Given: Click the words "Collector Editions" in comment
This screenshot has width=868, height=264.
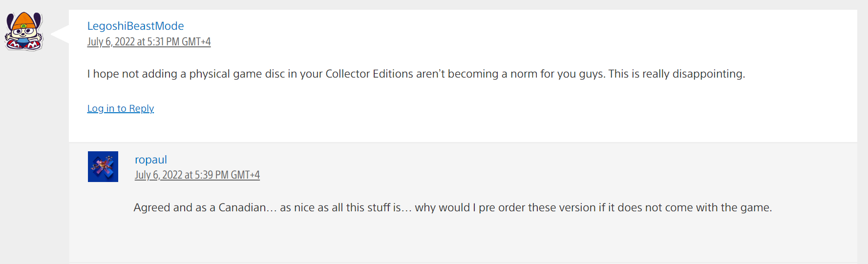Looking at the screenshot, I should point(369,74).
